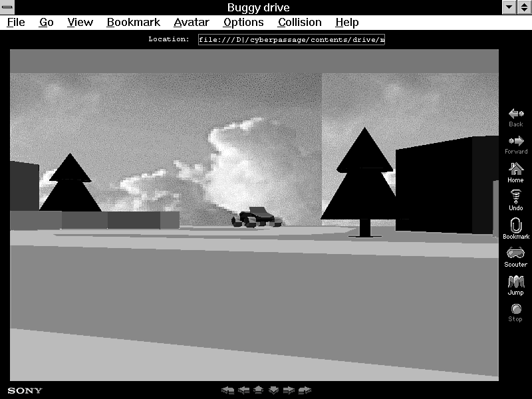The image size is (532, 399).
Task: Open the Options menu
Action: pos(243,23)
